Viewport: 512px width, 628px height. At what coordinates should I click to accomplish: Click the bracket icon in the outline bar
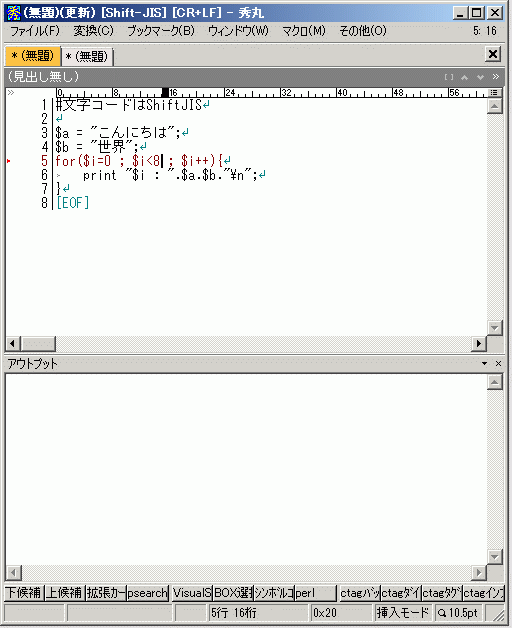449,77
